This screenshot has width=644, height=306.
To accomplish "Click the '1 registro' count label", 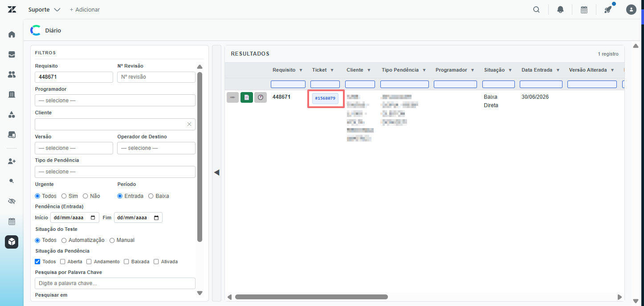I will coord(608,54).
